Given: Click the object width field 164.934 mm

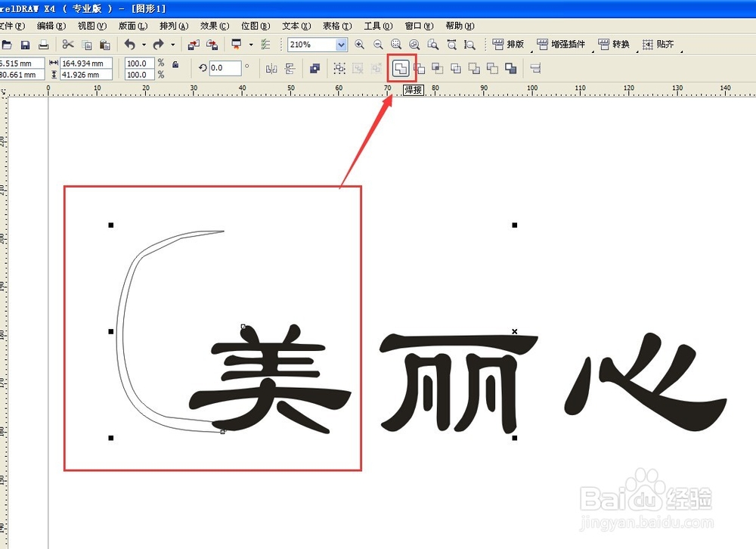Looking at the screenshot, I should coord(86,64).
